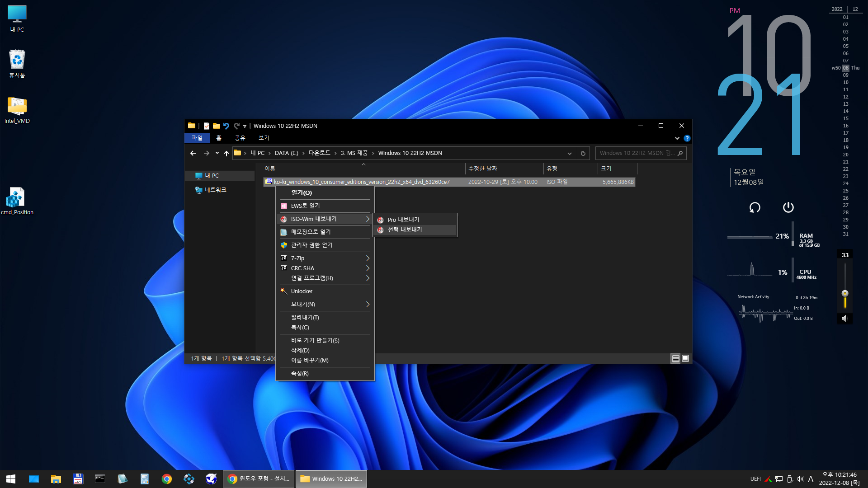Click the undo icon in title bar
Viewport: 868px width, 488px height.
coord(226,126)
